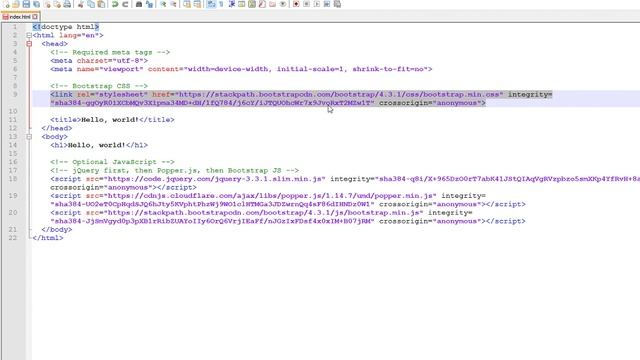Toggle word wrap in toolbar
The image size is (640, 360).
coord(211,4)
